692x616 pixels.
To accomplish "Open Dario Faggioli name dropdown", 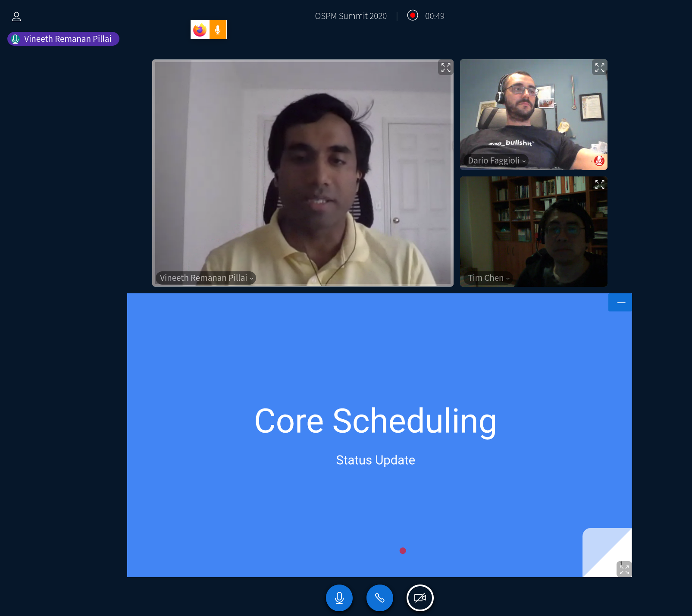I will click(x=496, y=160).
